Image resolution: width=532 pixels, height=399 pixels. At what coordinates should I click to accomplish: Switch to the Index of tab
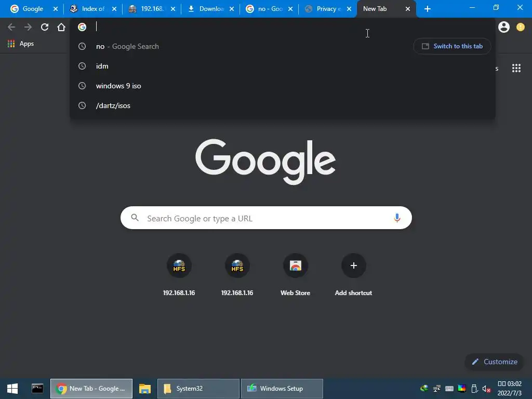[x=88, y=9]
